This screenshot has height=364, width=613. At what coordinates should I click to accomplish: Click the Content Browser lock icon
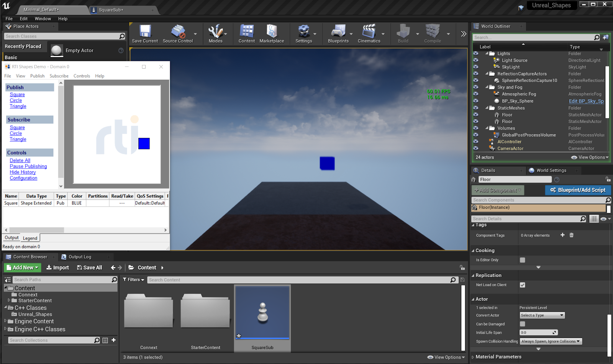coord(462,267)
